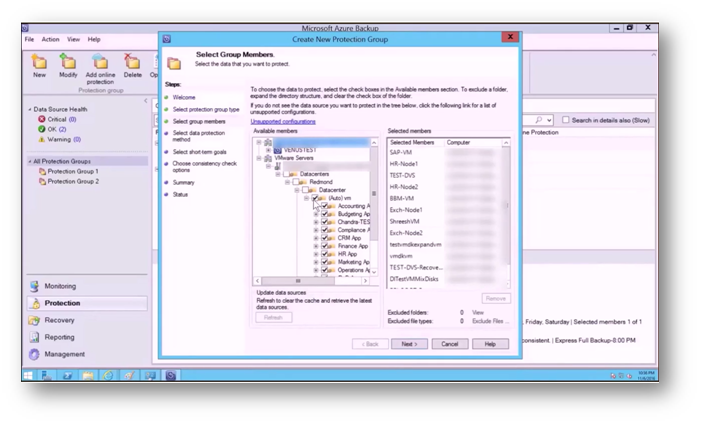Open File Explorer from the taskbar
The width and height of the screenshot is (701, 425).
tap(88, 375)
